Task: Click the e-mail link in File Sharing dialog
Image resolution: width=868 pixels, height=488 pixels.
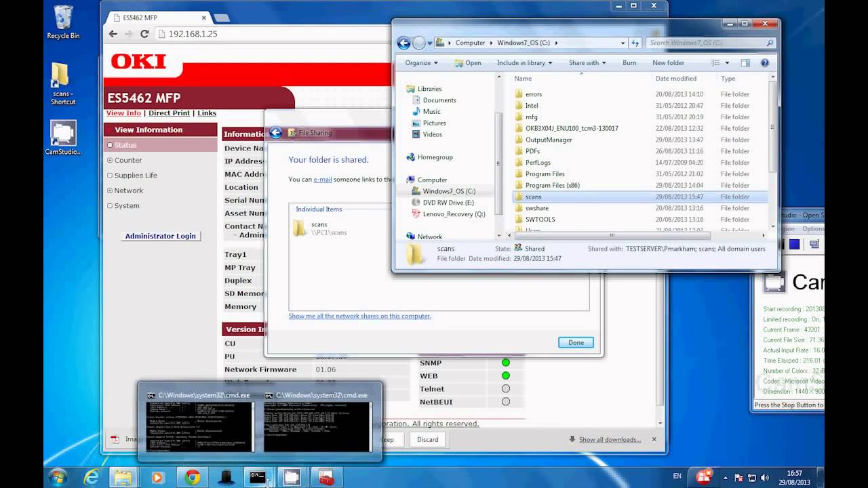Action: pos(322,180)
